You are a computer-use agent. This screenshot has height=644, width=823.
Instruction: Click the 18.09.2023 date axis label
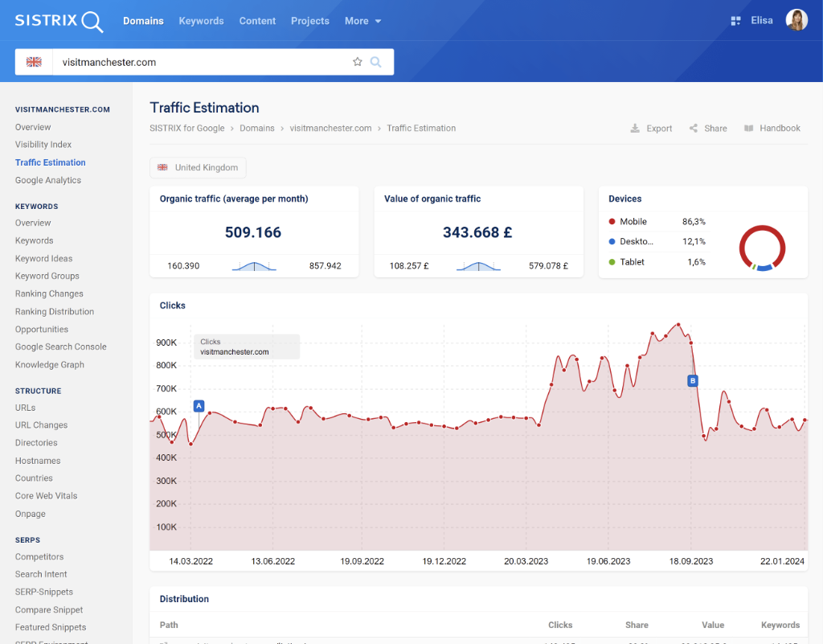(x=690, y=561)
